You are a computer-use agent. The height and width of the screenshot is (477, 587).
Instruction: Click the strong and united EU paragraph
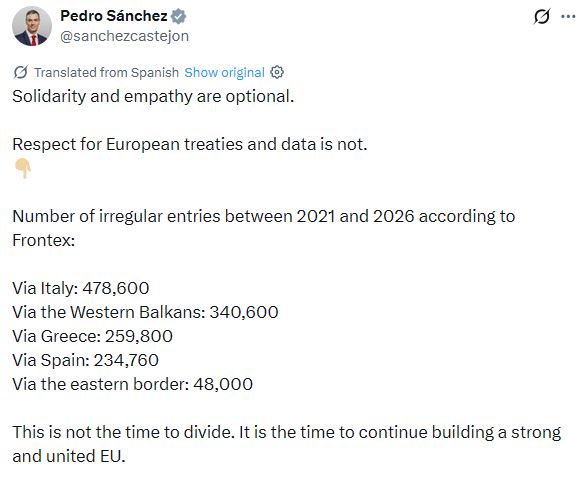[287, 444]
